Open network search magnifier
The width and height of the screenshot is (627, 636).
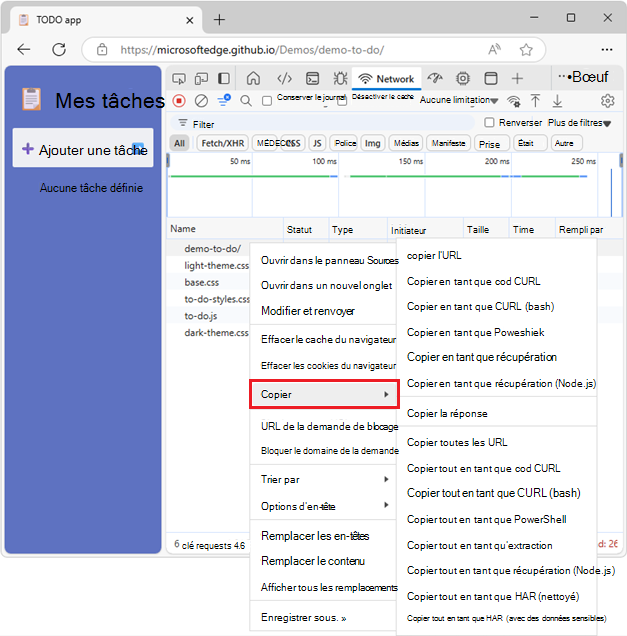coord(246,101)
